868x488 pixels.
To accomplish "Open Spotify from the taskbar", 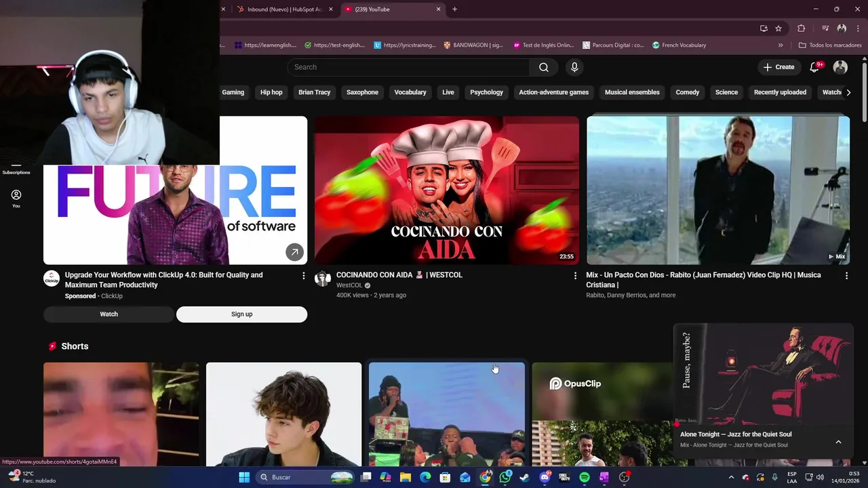I will pyautogui.click(x=585, y=477).
